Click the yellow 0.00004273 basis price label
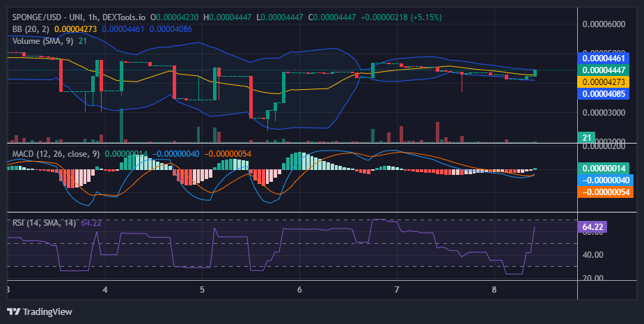This screenshot has height=324, width=644. (604, 82)
